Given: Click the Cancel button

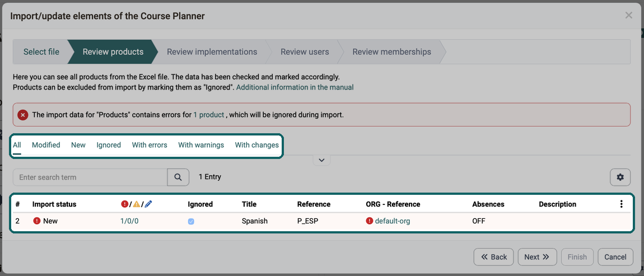Looking at the screenshot, I should pos(615,257).
